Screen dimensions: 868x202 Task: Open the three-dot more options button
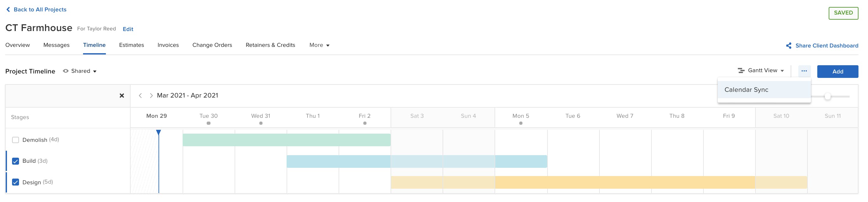[804, 71]
